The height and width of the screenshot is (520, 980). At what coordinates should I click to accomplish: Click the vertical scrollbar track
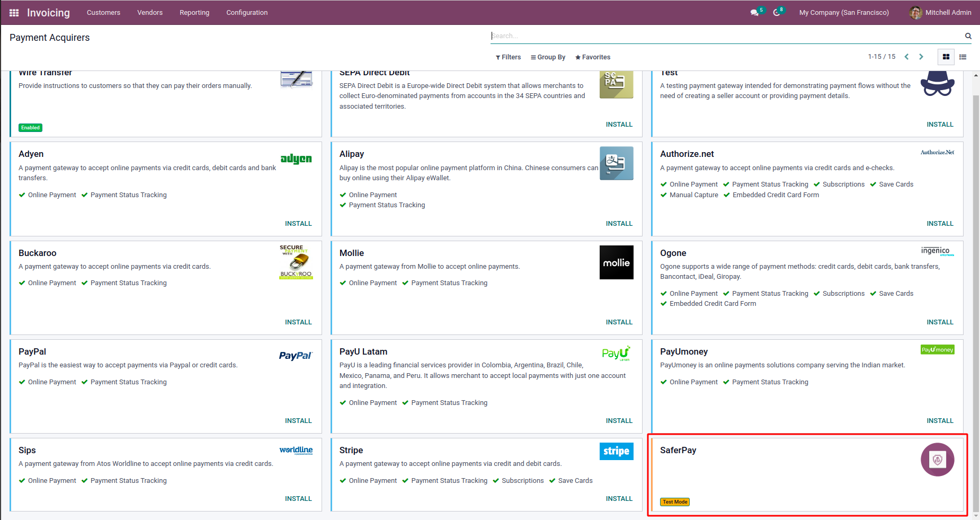click(x=976, y=297)
